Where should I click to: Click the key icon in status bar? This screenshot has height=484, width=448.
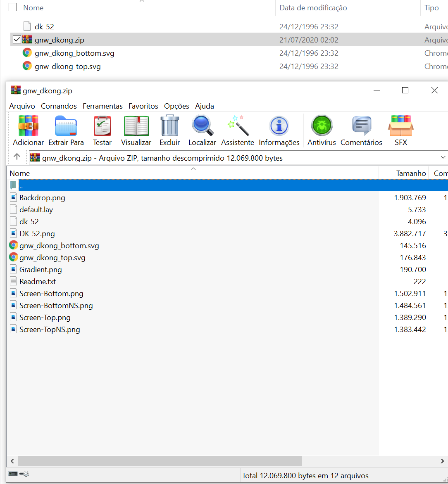24,474
